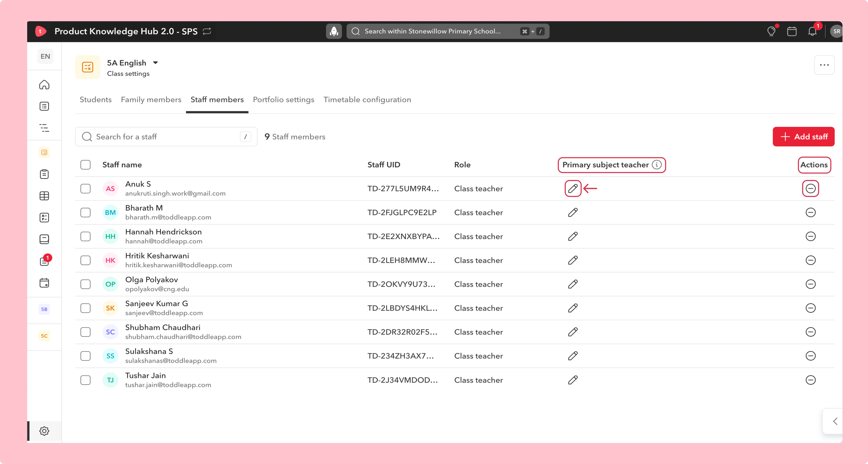Select the checkbox for Bharath M
This screenshot has height=464, width=868.
[x=86, y=212]
